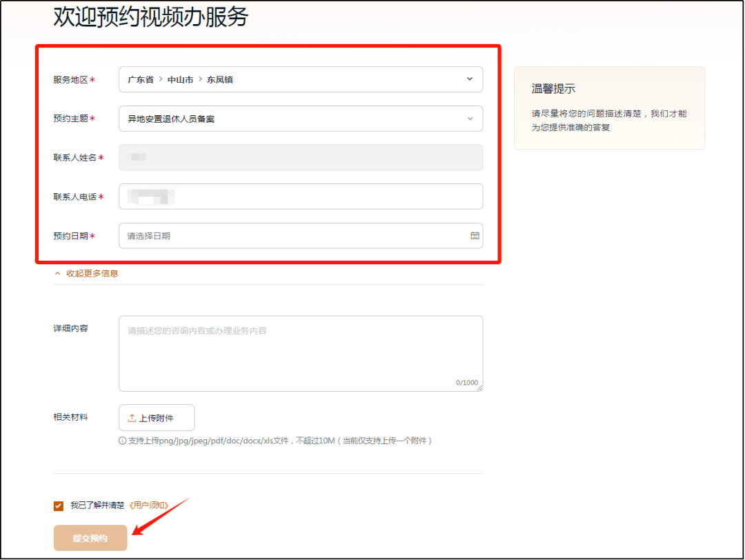This screenshot has height=560, width=745.
Task: Click the 上传附件 attachment button
Action: [157, 417]
